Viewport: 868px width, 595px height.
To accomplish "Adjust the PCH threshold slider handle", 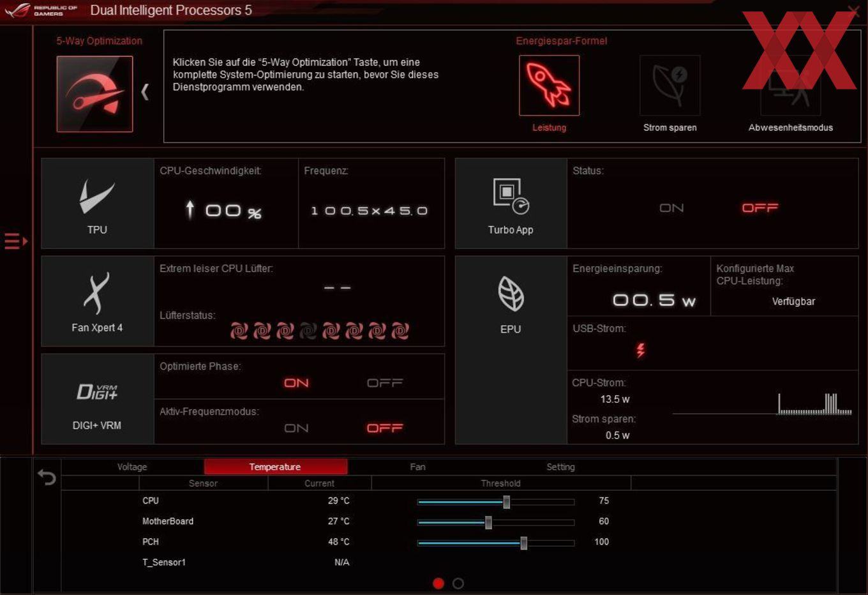I will [523, 543].
